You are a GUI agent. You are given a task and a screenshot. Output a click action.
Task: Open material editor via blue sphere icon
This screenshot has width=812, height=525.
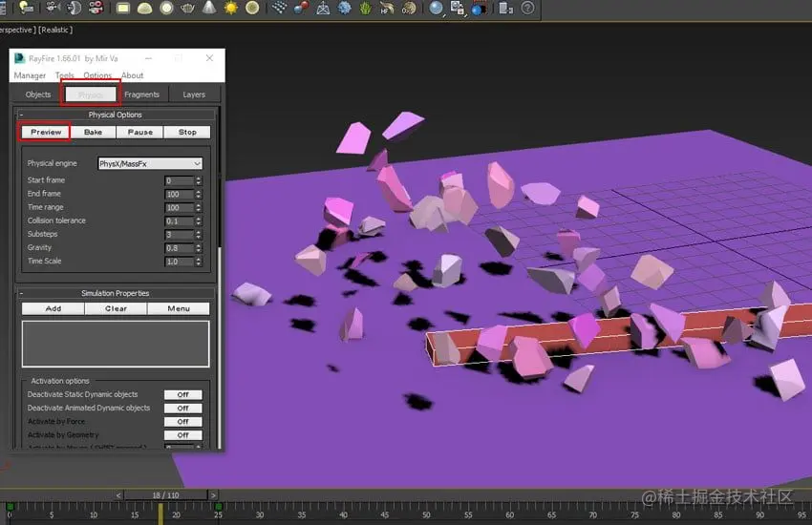pos(437,8)
